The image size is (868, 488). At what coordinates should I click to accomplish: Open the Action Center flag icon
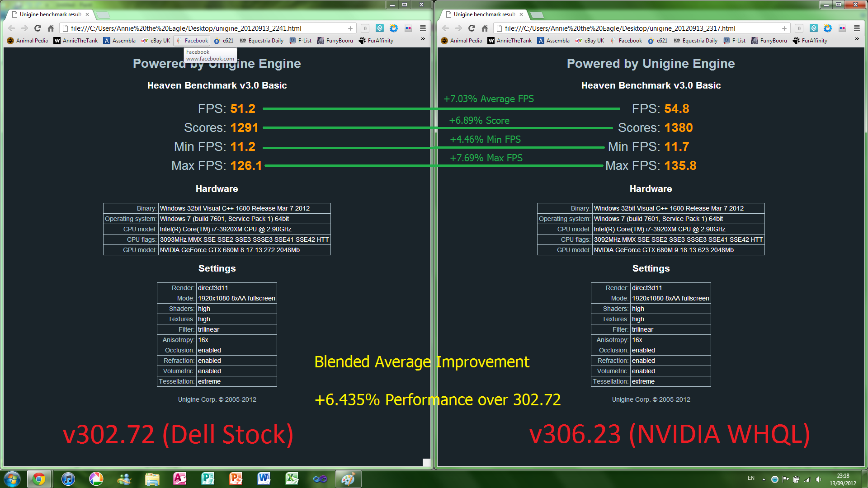coord(785,479)
